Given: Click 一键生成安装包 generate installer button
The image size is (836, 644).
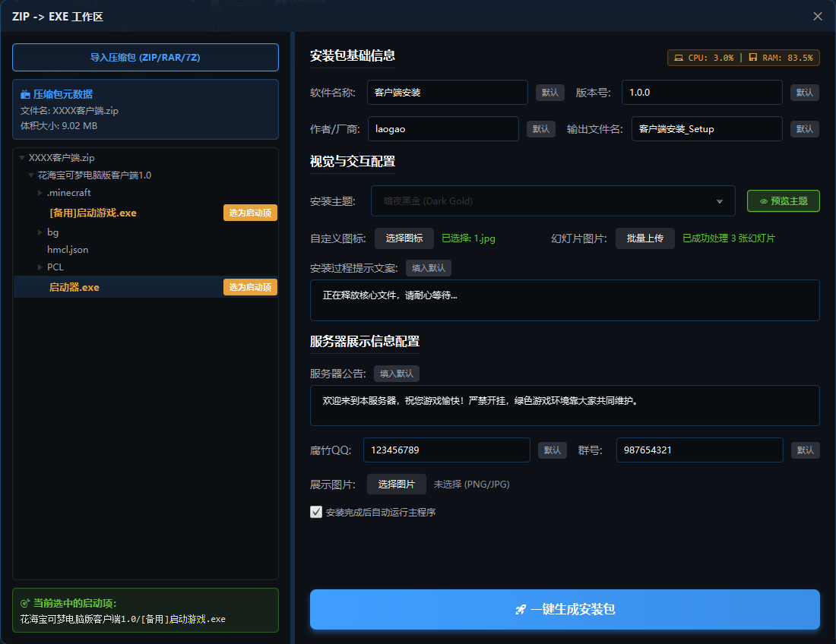Looking at the screenshot, I should coord(565,609).
